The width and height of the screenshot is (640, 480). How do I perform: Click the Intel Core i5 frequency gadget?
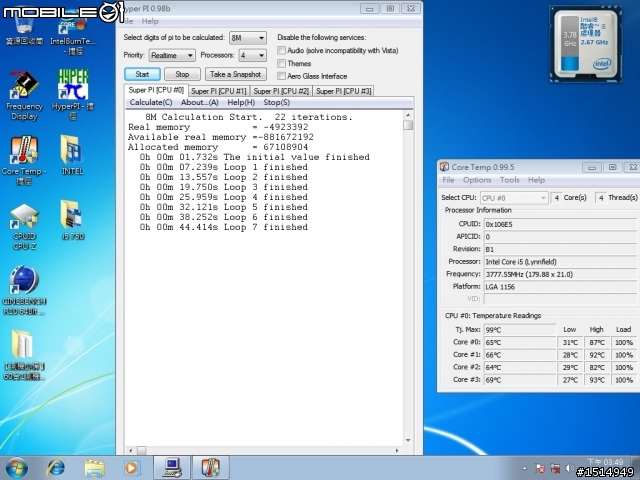click(x=586, y=44)
